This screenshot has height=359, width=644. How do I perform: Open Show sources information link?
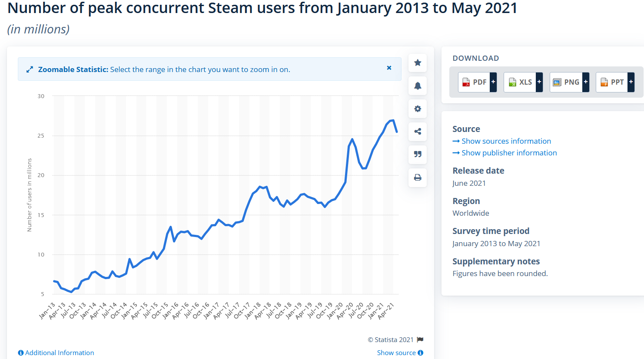tap(506, 141)
